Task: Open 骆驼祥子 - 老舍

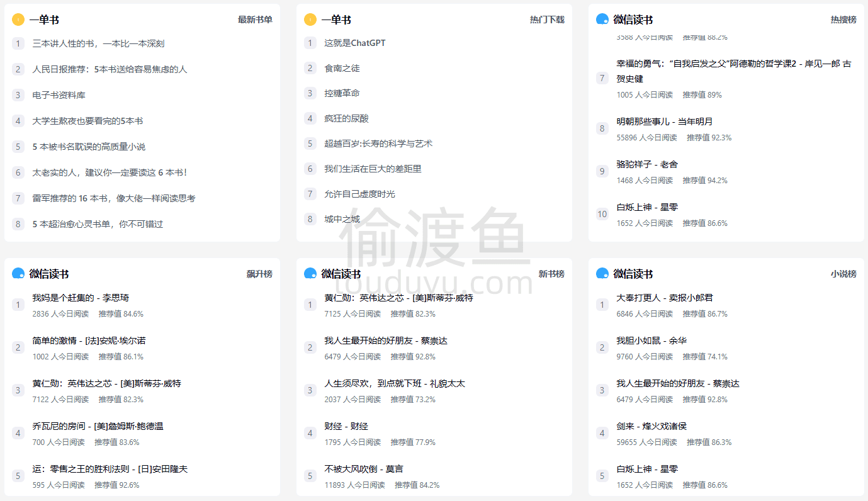Action: (x=647, y=164)
